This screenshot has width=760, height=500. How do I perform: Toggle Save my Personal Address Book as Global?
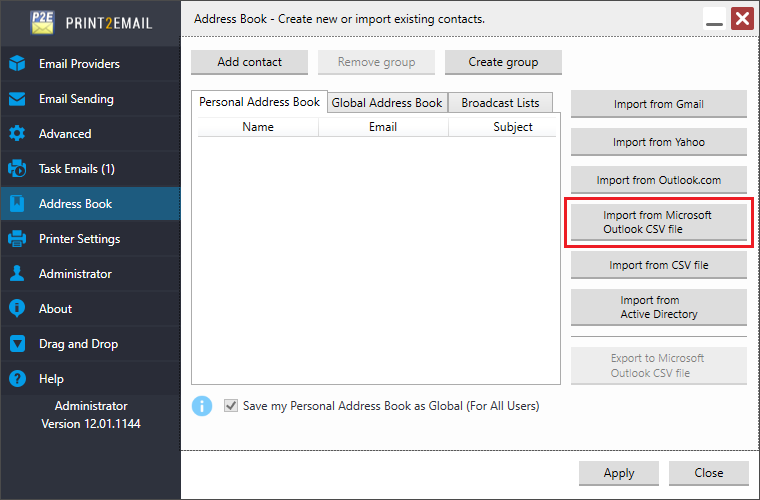[231, 406]
